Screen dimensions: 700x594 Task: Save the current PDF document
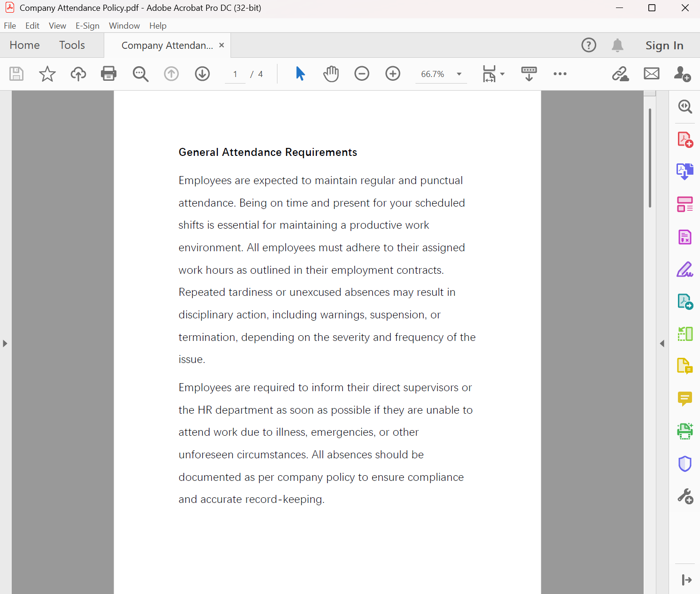tap(16, 74)
